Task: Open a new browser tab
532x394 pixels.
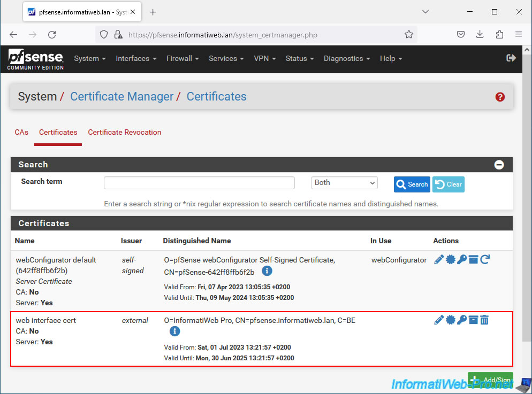Action: 153,12
